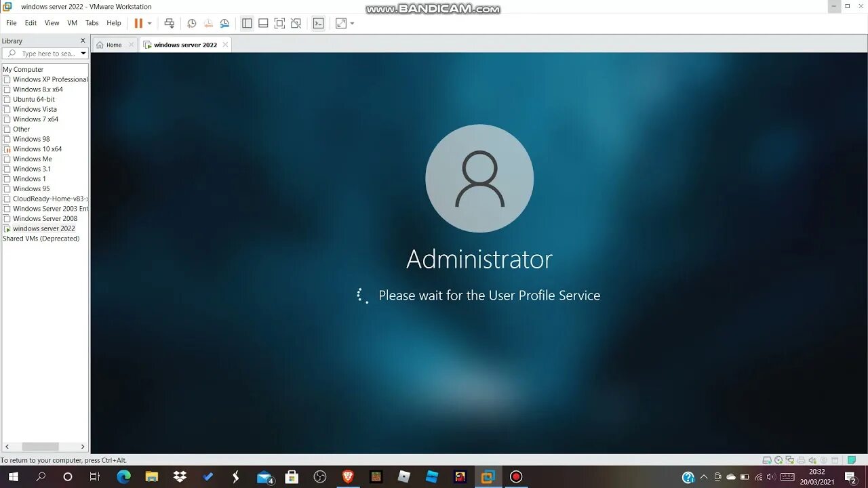Open the Tabs menu
Screen dimensions: 868x488
[92, 23]
